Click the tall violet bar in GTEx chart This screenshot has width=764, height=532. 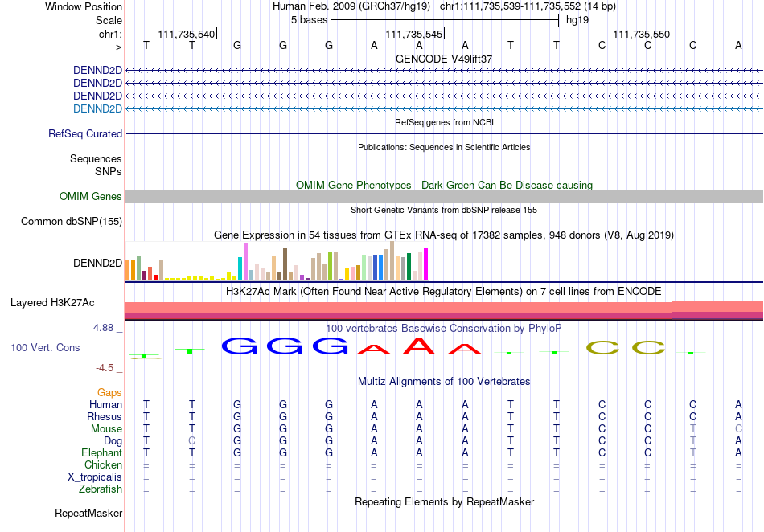click(245, 261)
